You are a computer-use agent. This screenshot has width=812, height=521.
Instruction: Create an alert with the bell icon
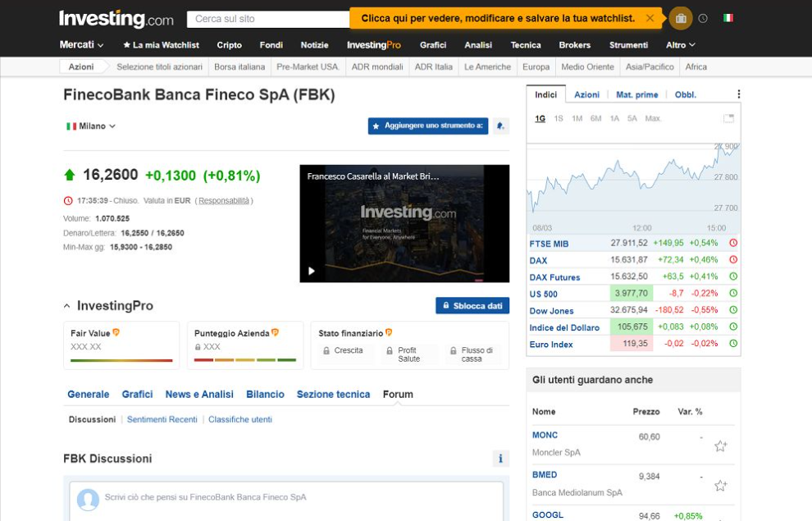[500, 126]
